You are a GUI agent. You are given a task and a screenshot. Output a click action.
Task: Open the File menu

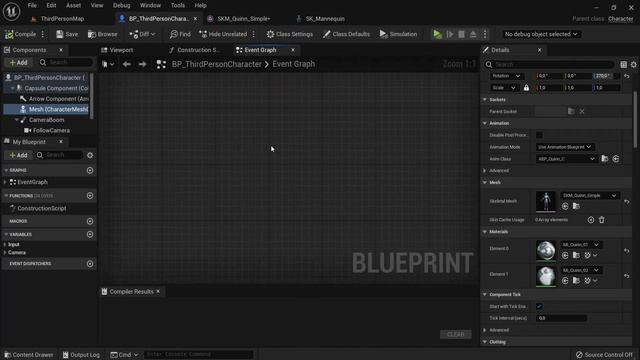click(x=32, y=5)
